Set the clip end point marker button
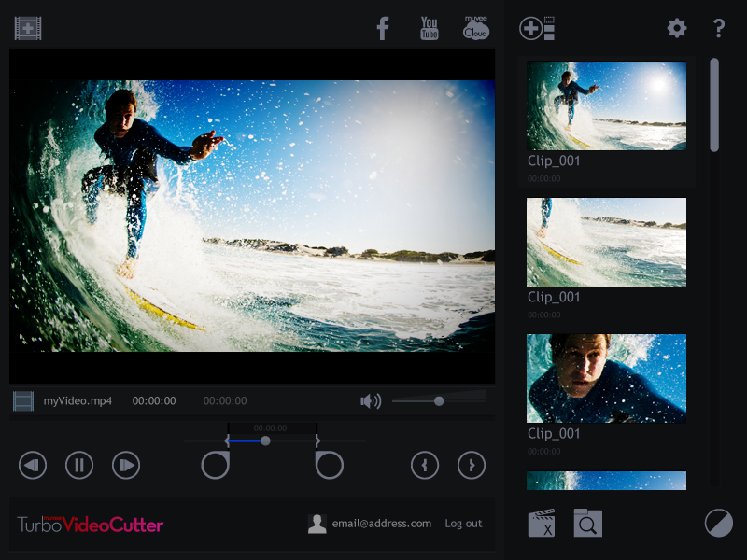 (330, 465)
